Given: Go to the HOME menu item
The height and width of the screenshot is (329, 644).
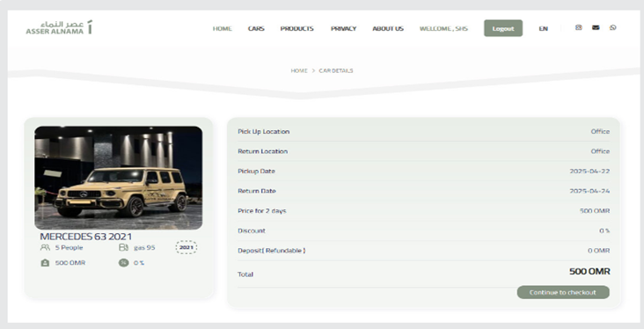Looking at the screenshot, I should pos(223,28).
